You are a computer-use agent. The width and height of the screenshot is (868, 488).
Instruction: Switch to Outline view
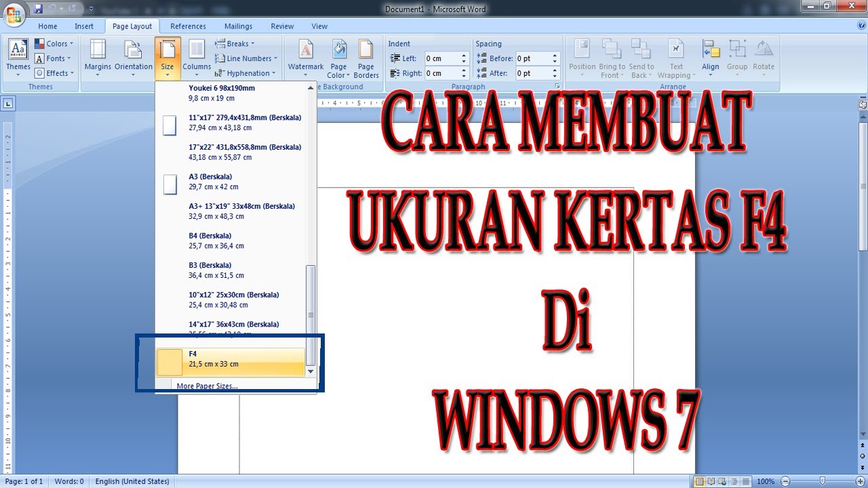tap(736, 481)
